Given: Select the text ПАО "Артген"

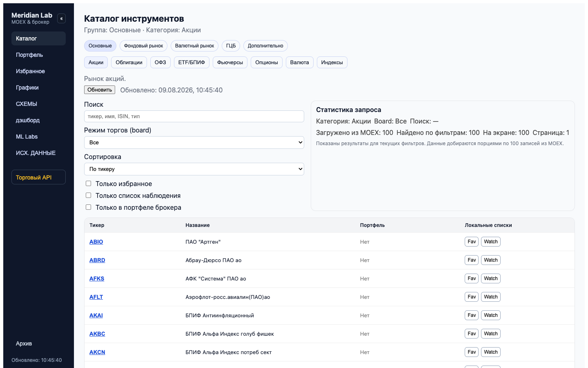Looking at the screenshot, I should click(203, 242).
